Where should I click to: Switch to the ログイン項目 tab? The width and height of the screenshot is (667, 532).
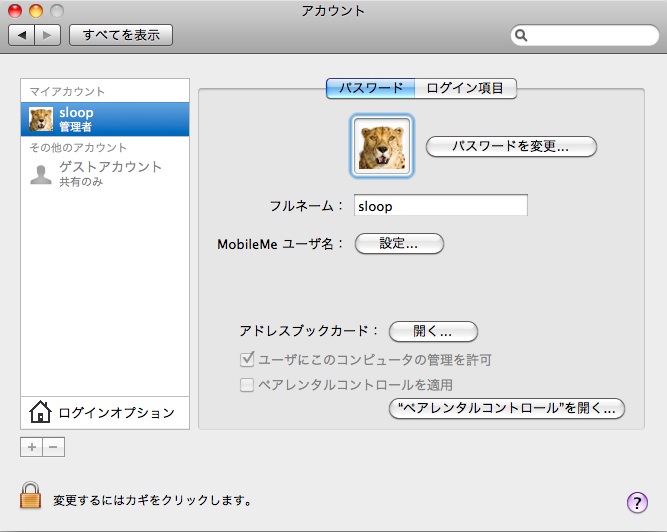[465, 88]
